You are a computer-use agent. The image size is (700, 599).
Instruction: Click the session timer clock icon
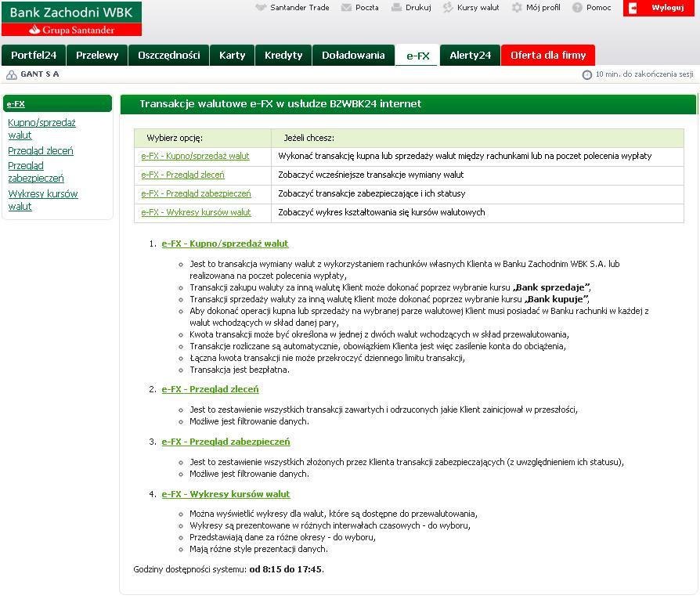click(587, 74)
